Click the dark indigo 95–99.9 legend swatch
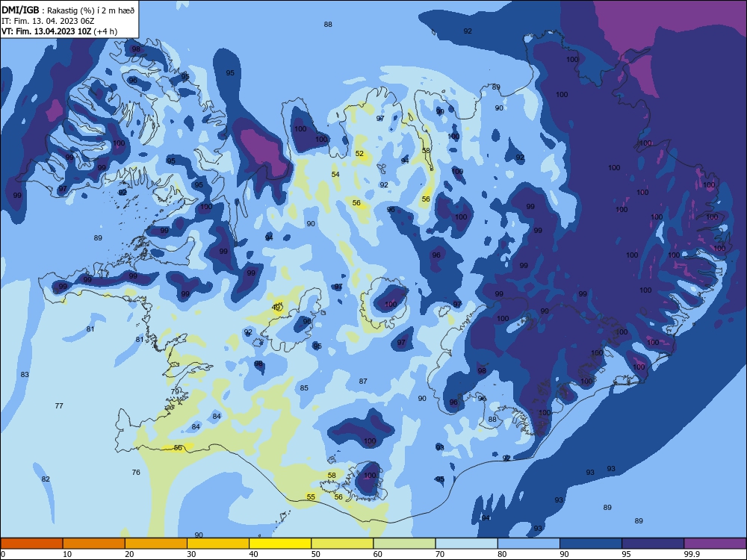The width and height of the screenshot is (747, 560). point(653,544)
